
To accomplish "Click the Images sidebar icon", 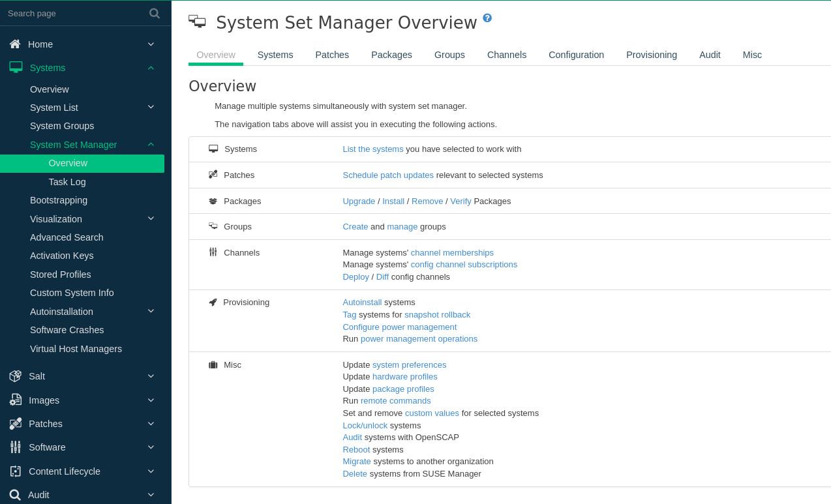I will click(x=16, y=400).
